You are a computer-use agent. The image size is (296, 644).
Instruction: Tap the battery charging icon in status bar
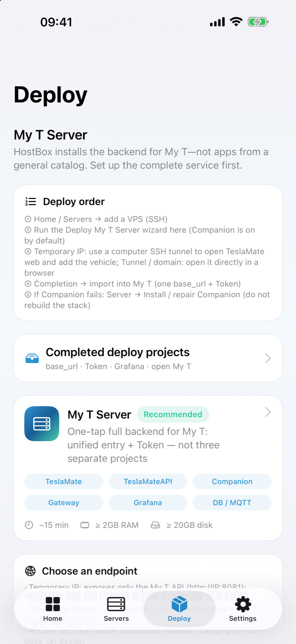[258, 22]
